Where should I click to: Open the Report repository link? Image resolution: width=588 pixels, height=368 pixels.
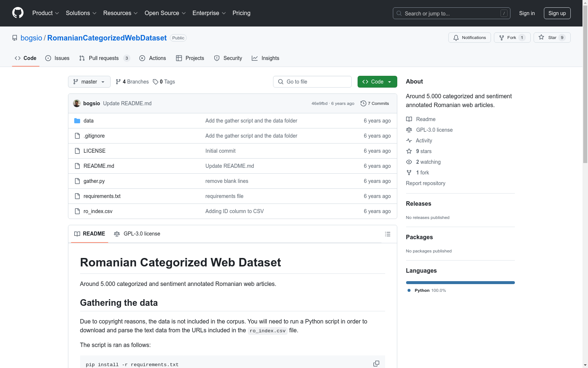pyautogui.click(x=426, y=183)
